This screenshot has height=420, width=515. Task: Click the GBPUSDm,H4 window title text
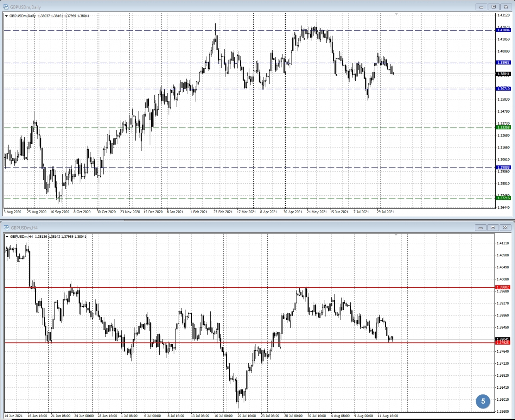(24, 228)
